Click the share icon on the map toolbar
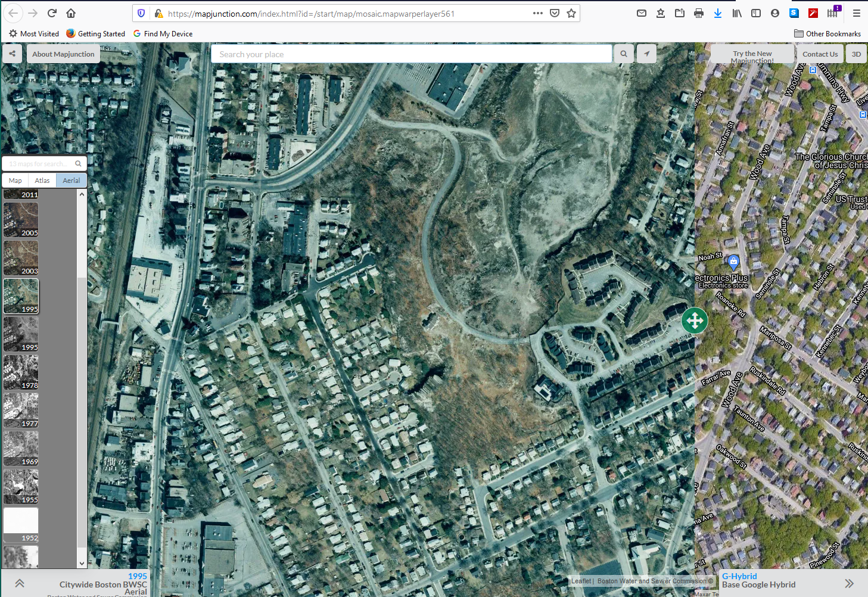The image size is (868, 597). 11,54
